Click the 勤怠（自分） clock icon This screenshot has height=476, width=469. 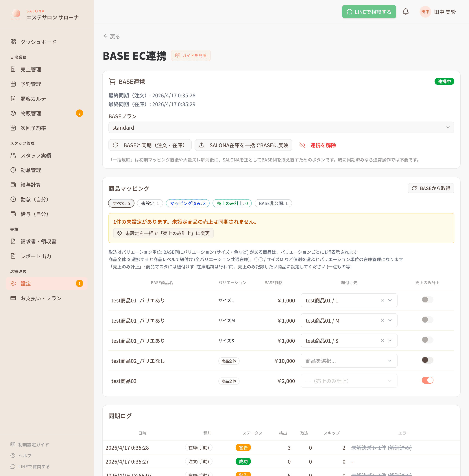coord(13,199)
